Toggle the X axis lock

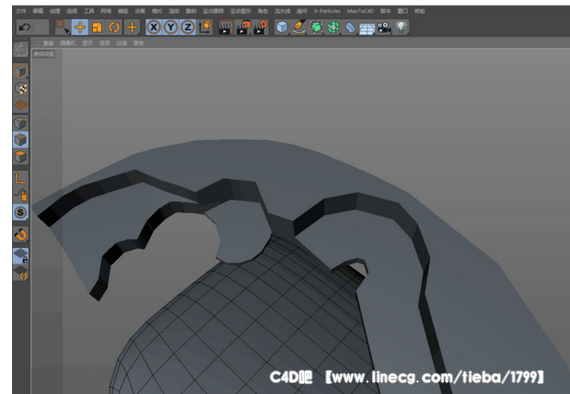tap(154, 27)
